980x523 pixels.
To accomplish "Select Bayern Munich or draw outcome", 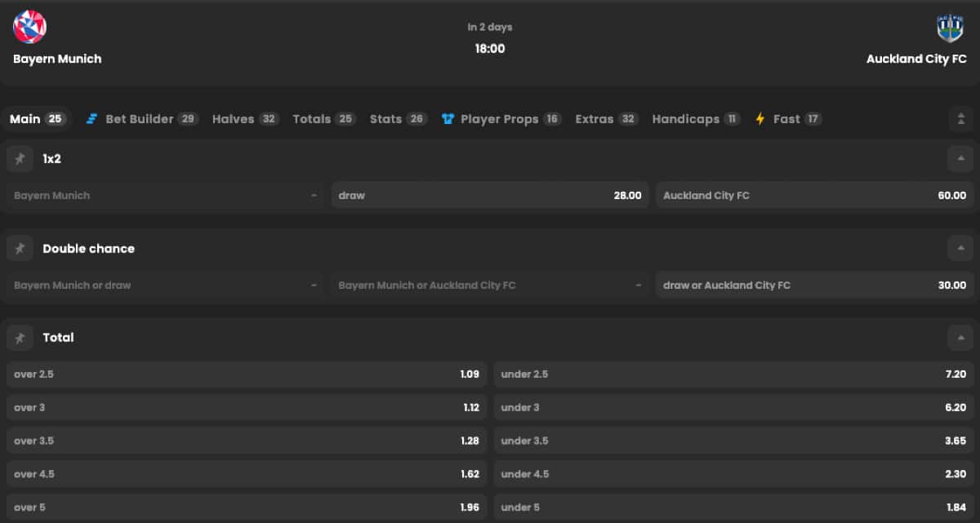I will click(x=166, y=286).
